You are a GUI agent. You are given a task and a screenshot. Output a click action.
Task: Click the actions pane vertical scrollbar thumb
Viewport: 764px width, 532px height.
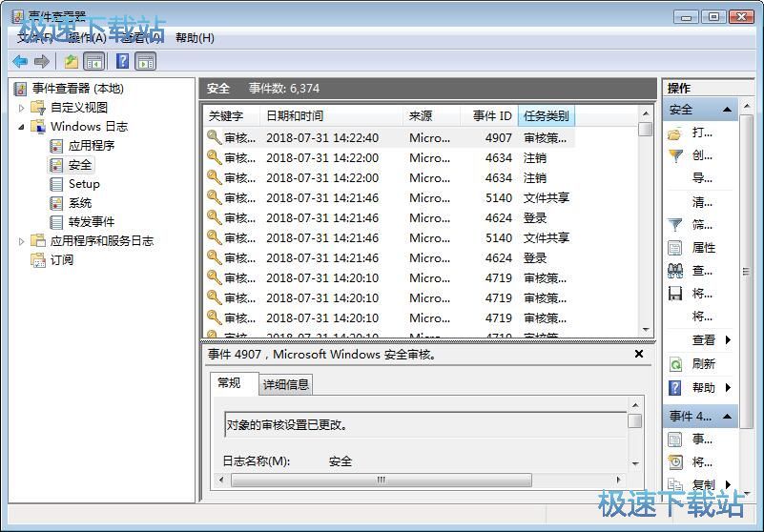747,272
